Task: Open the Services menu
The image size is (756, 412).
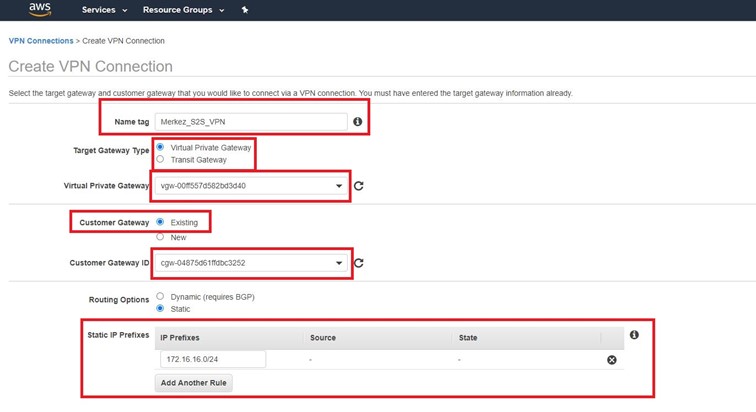Action: click(x=104, y=10)
